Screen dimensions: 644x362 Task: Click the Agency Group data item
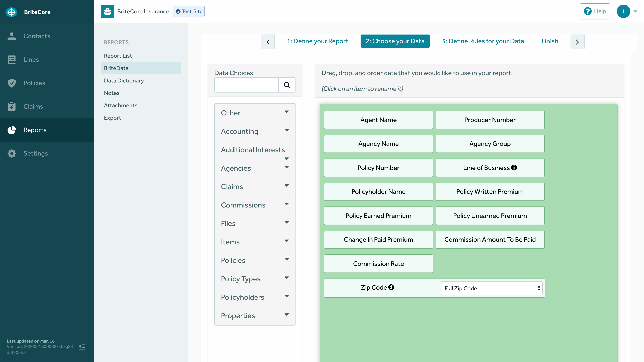(490, 144)
